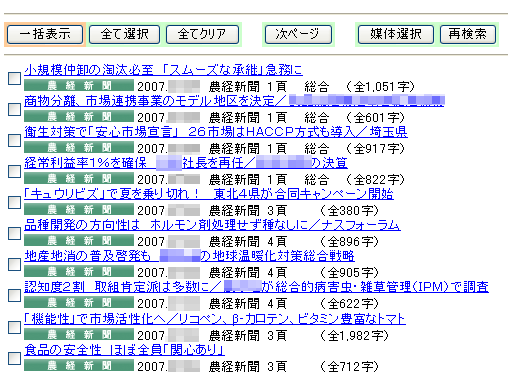Tick checkbox beside 衛生対策で安心市場宣言 article
Screen dimensions: 508x374
click(x=14, y=140)
